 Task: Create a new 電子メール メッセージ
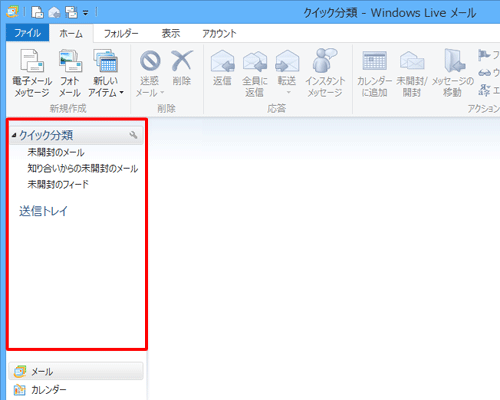point(32,73)
